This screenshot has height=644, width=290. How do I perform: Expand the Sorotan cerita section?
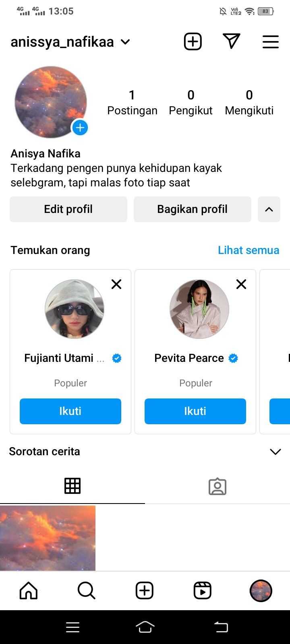pos(275,452)
